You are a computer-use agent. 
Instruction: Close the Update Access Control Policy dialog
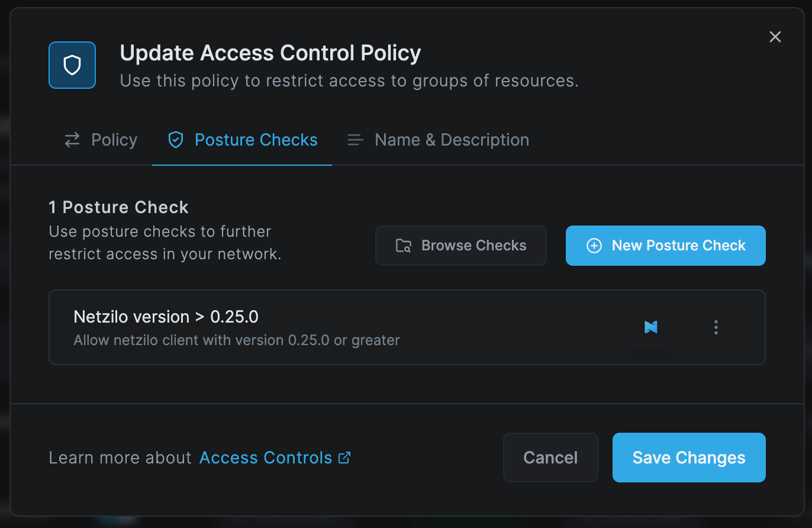coord(775,37)
